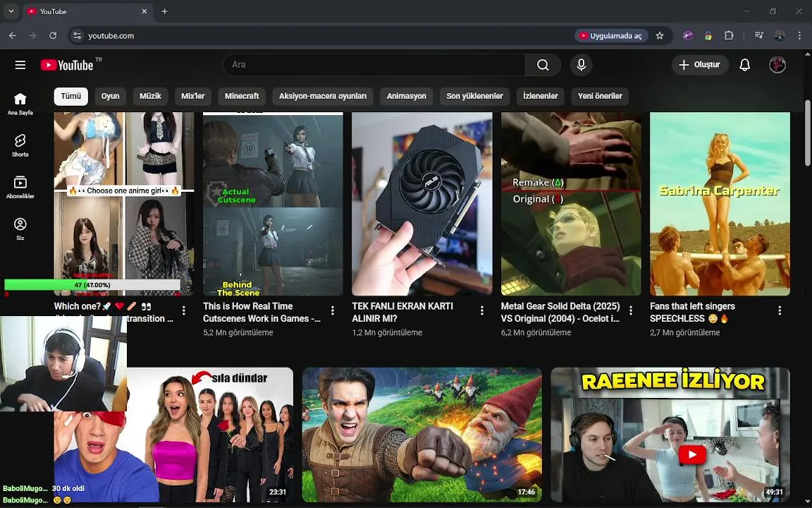The height and width of the screenshot is (508, 812).
Task: Select the Yeni öneriler chip
Action: (x=601, y=96)
